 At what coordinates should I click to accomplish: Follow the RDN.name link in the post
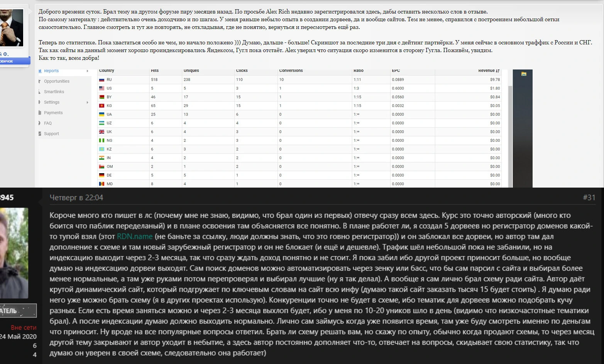135,236
